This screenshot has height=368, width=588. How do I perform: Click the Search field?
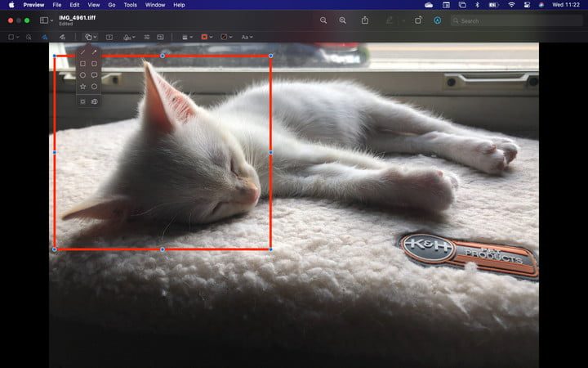coord(490,20)
